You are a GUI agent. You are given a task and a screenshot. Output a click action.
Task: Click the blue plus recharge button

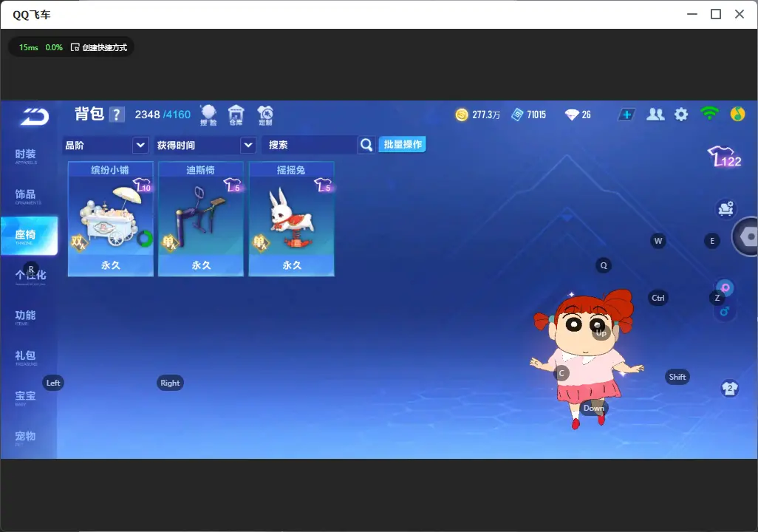[626, 115]
